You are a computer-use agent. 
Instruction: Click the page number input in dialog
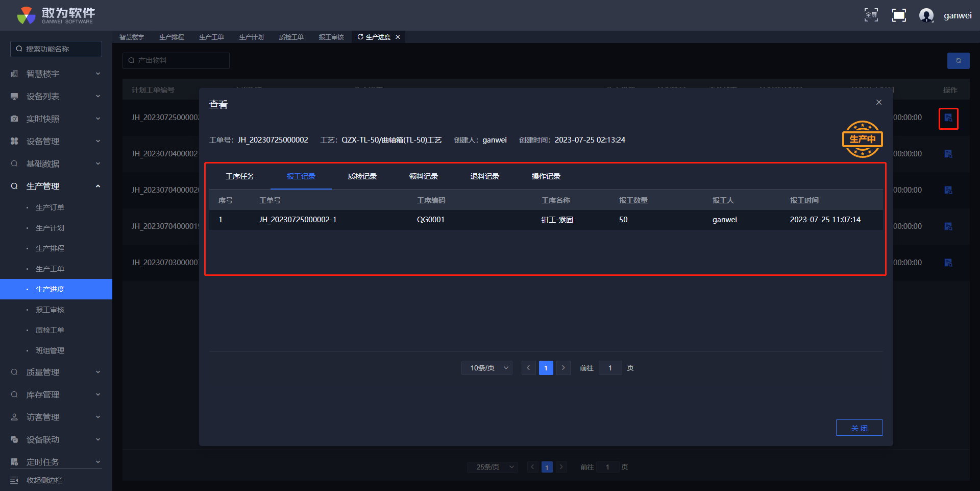point(610,368)
